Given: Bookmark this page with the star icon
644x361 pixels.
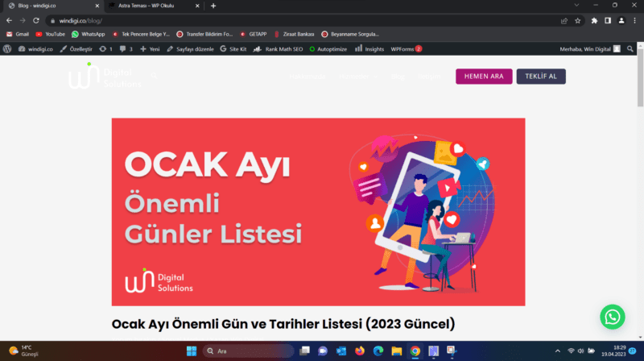Looking at the screenshot, I should tap(577, 21).
